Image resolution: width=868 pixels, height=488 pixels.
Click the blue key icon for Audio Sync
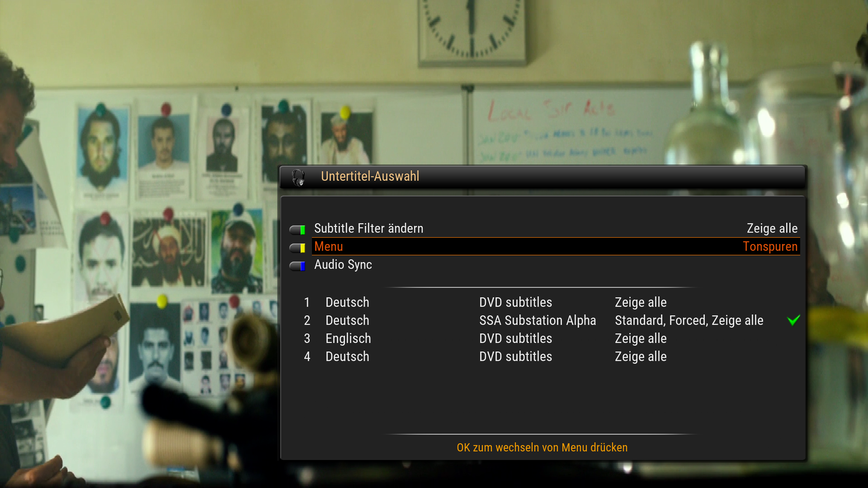coord(297,266)
